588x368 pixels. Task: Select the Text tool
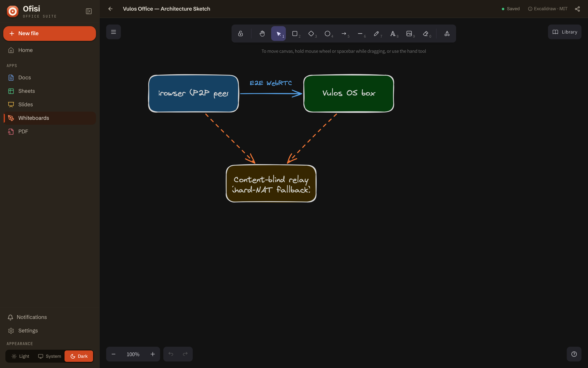click(393, 34)
